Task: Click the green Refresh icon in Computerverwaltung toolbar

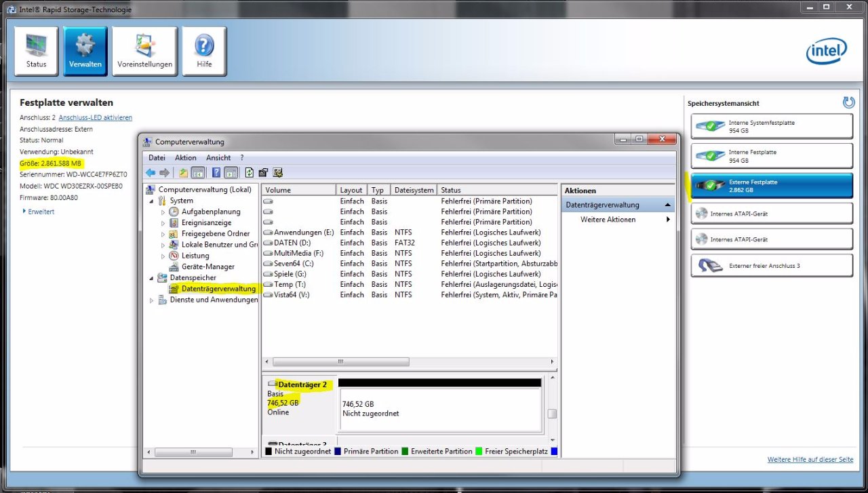Action: (250, 173)
